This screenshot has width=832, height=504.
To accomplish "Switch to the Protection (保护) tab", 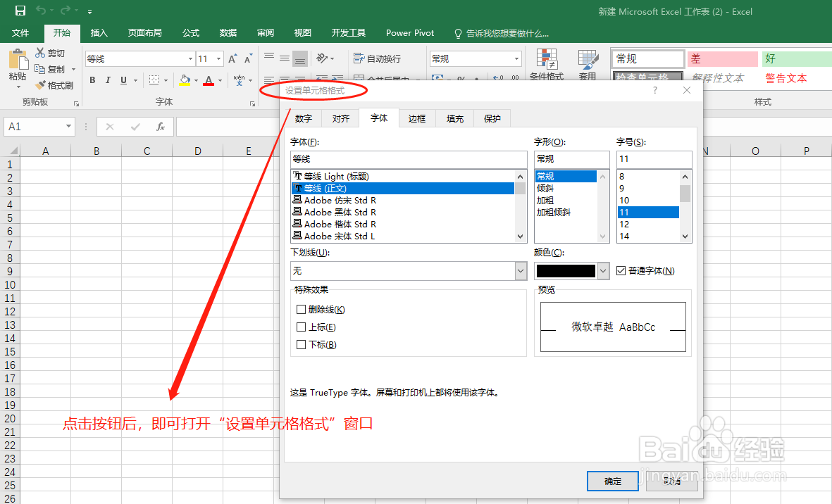I will point(492,119).
